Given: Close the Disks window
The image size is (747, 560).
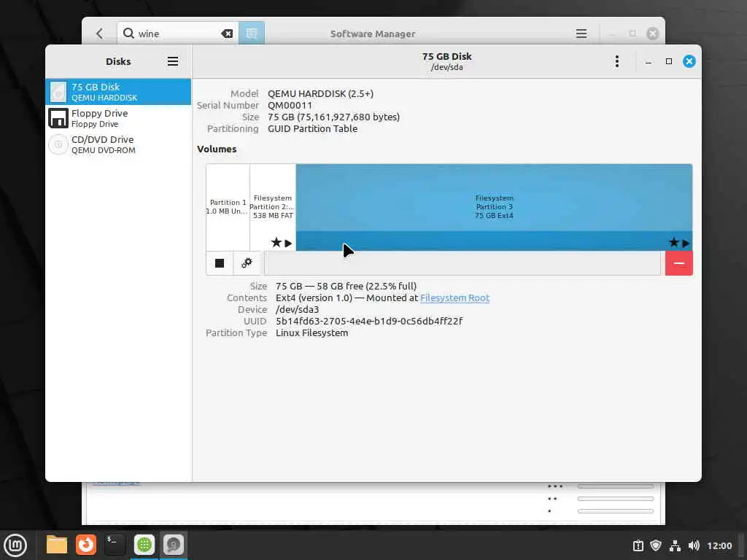Looking at the screenshot, I should (x=689, y=61).
